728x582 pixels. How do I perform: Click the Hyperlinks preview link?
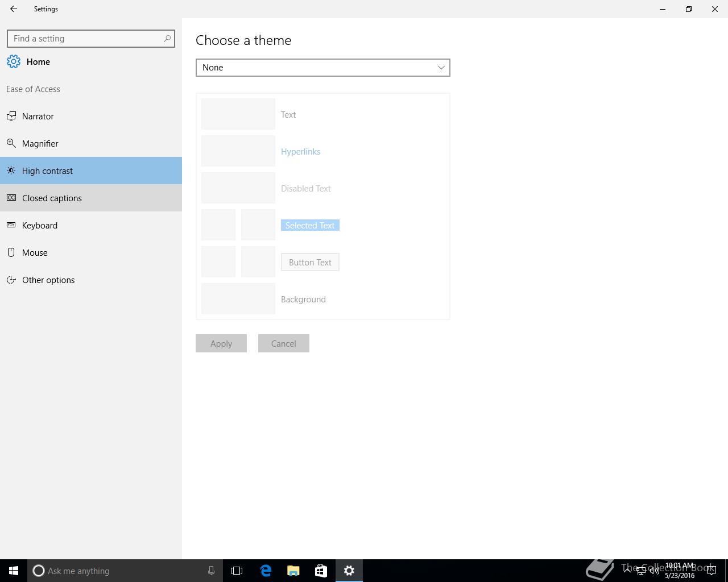tap(301, 152)
